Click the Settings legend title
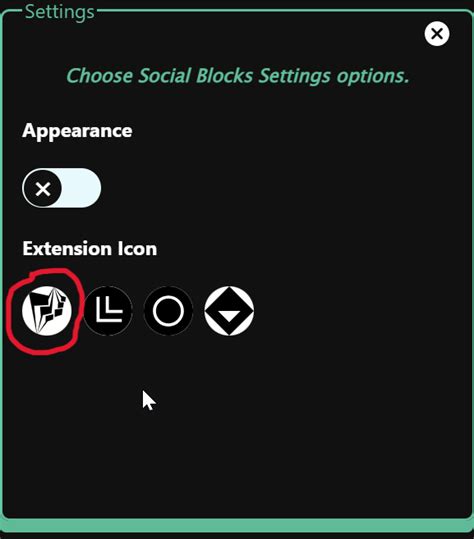Viewport: 474px width, 539px height. click(x=60, y=12)
